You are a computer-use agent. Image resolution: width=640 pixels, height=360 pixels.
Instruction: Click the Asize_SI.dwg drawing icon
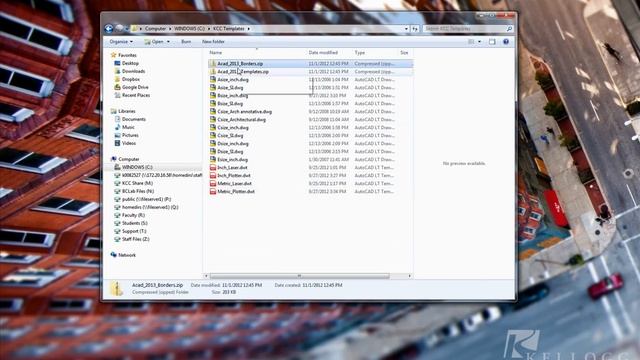coord(213,87)
